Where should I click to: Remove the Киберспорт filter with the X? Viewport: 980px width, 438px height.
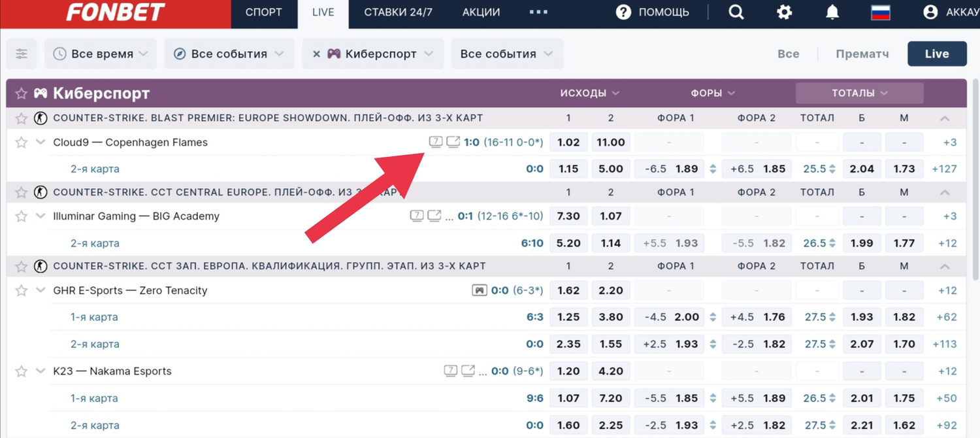click(316, 54)
